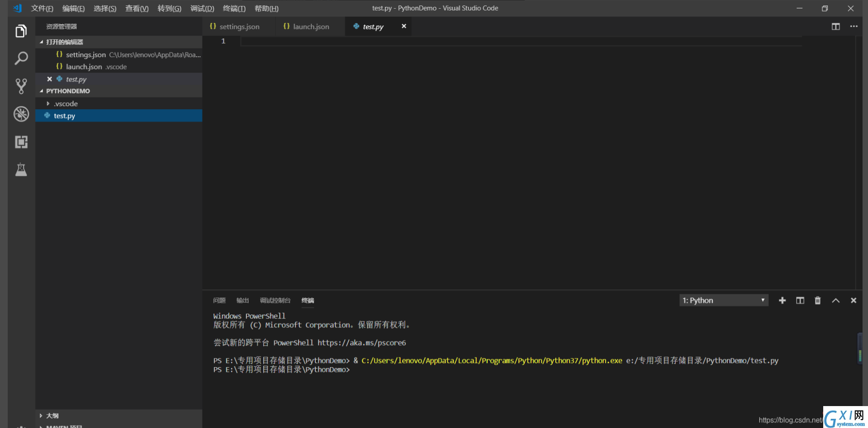The width and height of the screenshot is (868, 428).
Task: Kill the terminal with trash icon
Action: point(818,301)
